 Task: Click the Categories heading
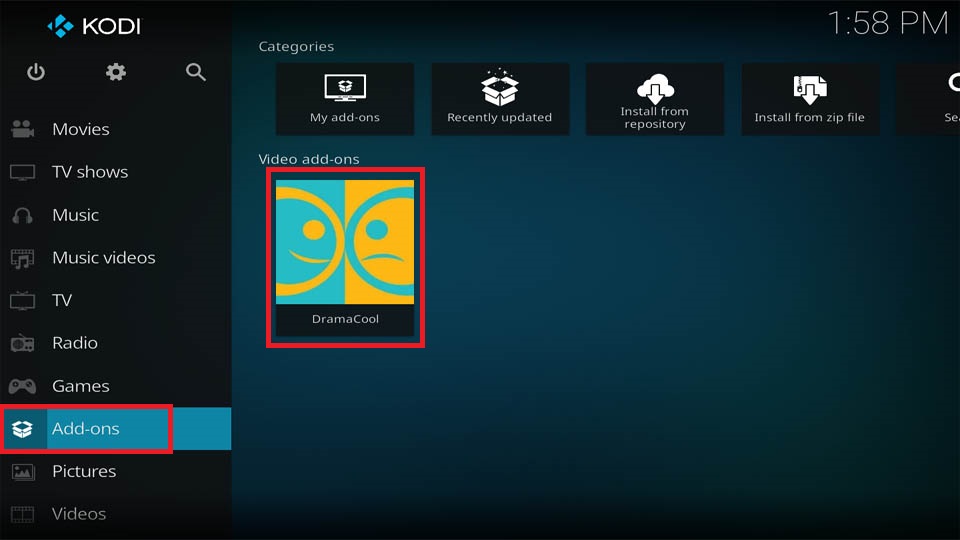[296, 47]
